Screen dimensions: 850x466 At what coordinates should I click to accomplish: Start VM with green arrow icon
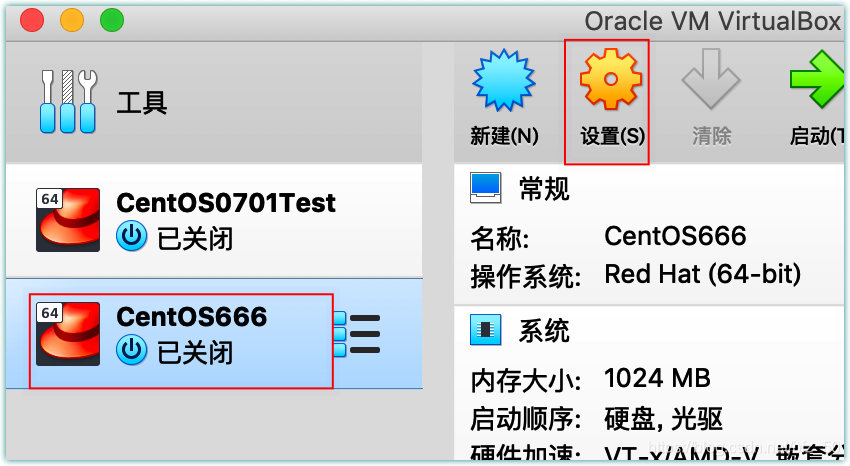click(x=817, y=79)
